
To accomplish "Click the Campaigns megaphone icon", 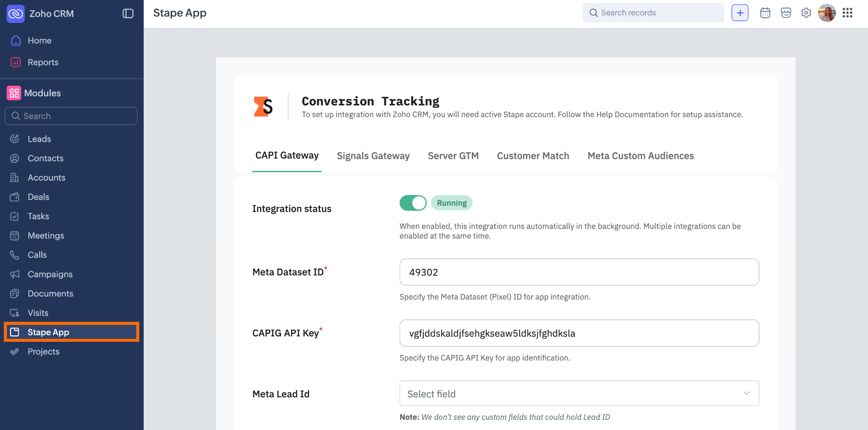I will (x=15, y=274).
